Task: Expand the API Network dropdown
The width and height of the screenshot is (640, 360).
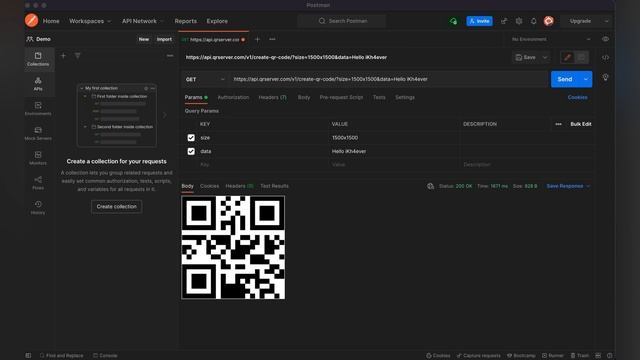Action: pos(143,21)
